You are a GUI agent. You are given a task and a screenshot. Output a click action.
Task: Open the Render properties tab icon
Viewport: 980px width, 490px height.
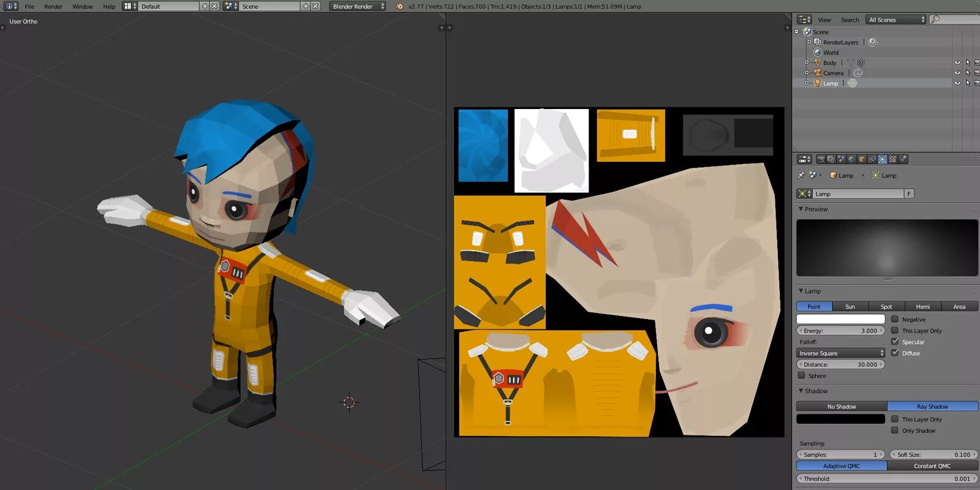(x=821, y=159)
